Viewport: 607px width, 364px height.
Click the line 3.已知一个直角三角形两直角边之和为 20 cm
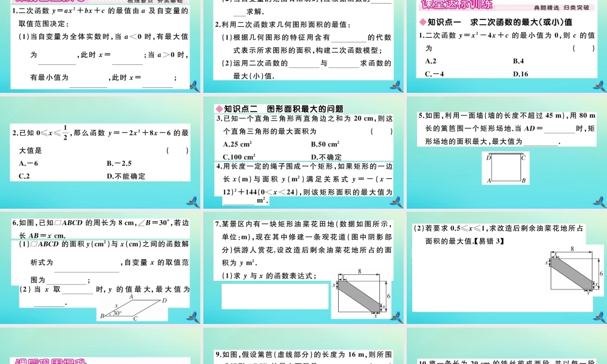coord(305,119)
